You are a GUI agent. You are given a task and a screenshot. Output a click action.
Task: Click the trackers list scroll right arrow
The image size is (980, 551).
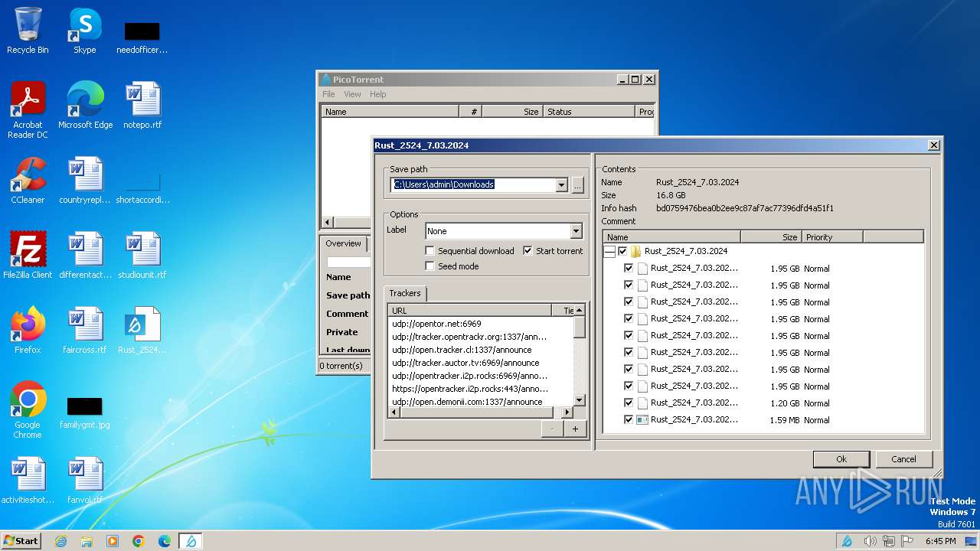point(567,412)
